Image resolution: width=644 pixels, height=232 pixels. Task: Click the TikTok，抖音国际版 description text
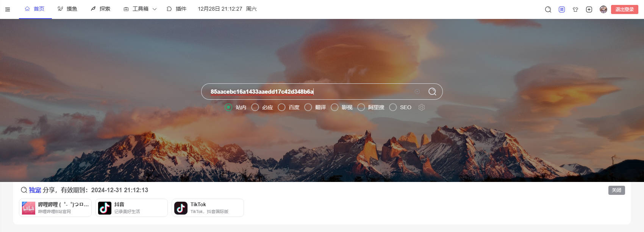[209, 212]
